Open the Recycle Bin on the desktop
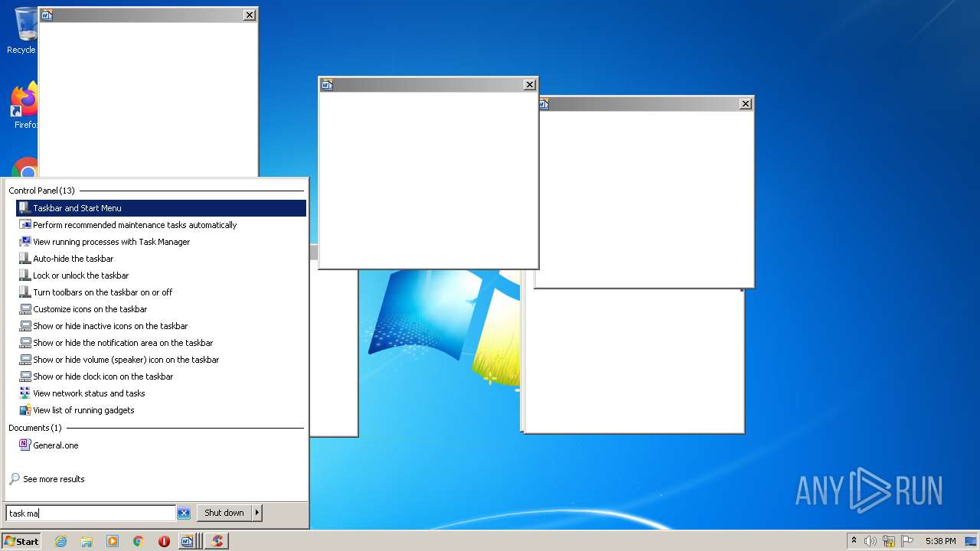980x551 pixels. (x=25, y=31)
